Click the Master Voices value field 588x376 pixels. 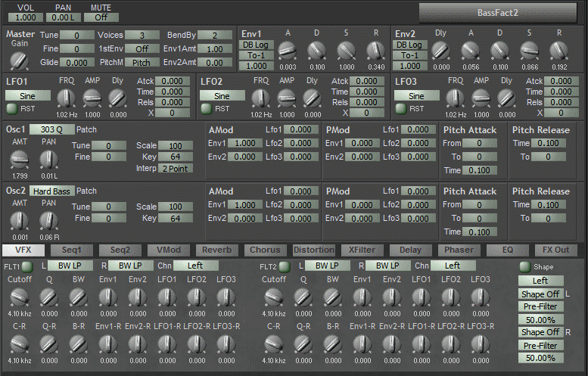[x=142, y=36]
